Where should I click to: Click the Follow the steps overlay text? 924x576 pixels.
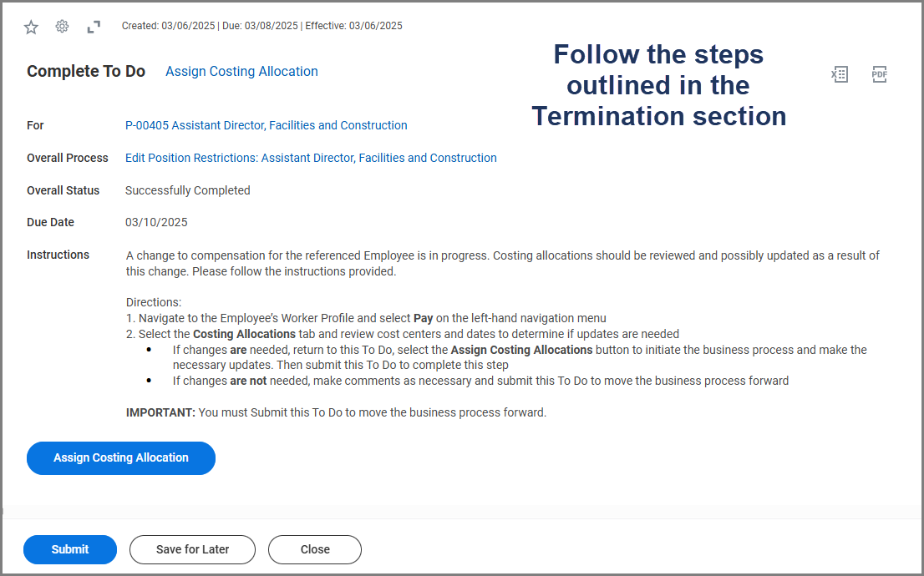click(658, 85)
